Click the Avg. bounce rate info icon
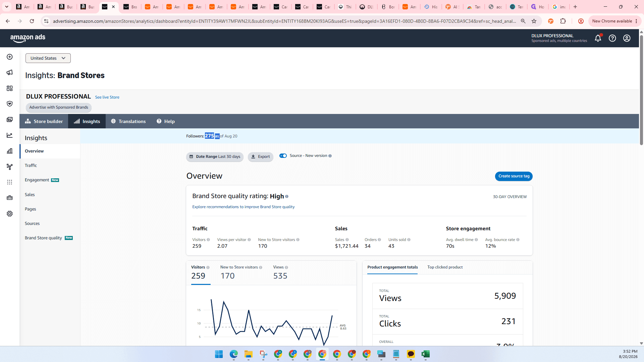 (x=518, y=240)
